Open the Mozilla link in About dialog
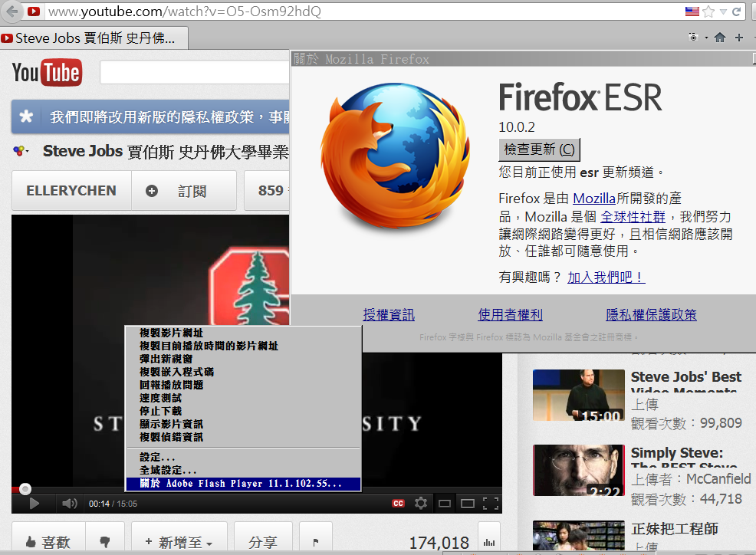 [594, 199]
